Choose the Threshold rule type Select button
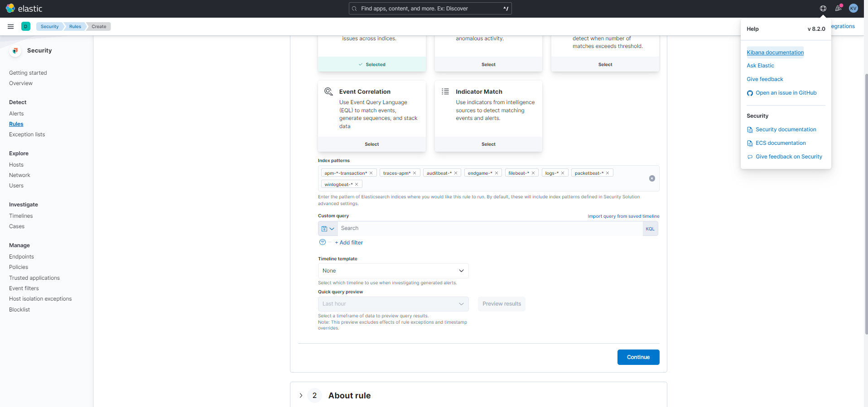Viewport: 868px width, 407px height. pyautogui.click(x=605, y=65)
